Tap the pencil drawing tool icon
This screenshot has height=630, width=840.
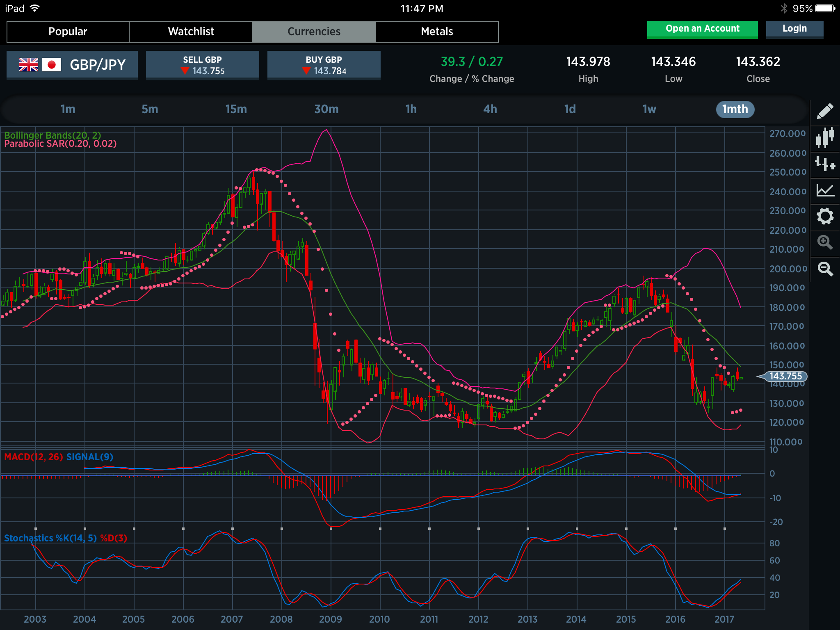[x=825, y=111]
